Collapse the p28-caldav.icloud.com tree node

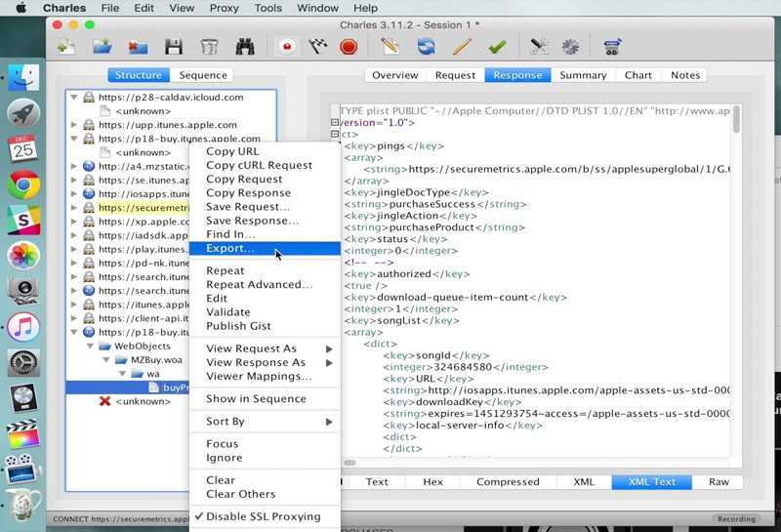point(74,98)
